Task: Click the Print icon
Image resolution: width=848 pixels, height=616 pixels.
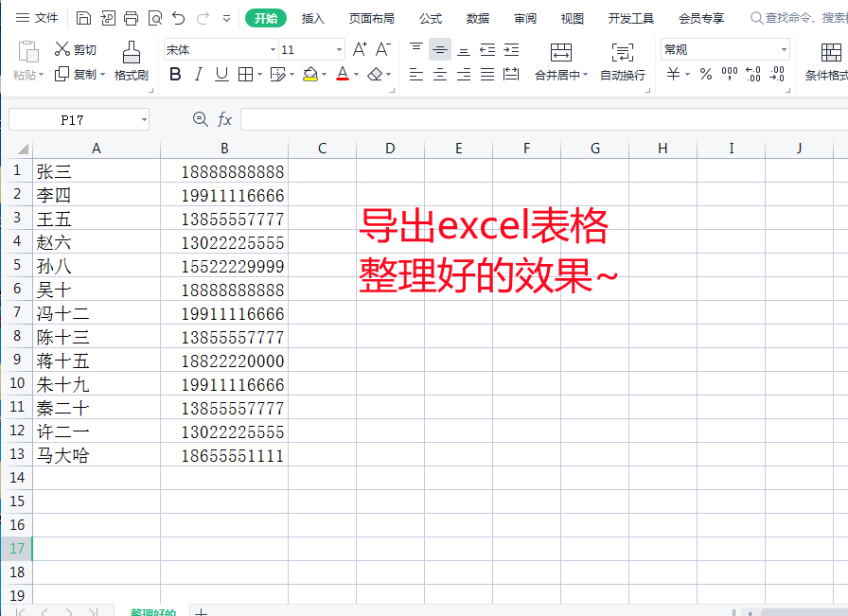Action: [131, 18]
